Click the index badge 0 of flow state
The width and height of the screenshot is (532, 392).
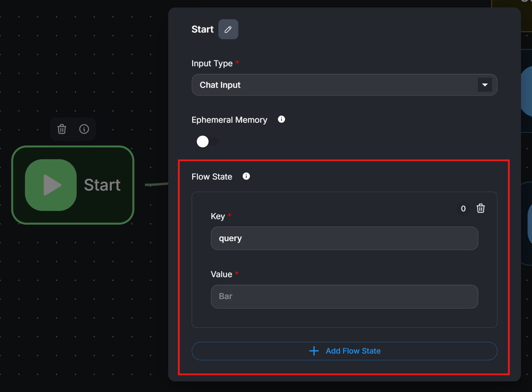coord(463,209)
